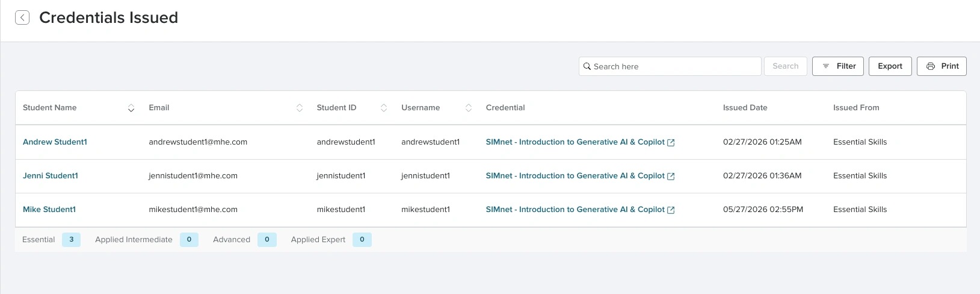This screenshot has height=294, width=980.
Task: Click the Issued Date column header
Action: pyautogui.click(x=745, y=108)
